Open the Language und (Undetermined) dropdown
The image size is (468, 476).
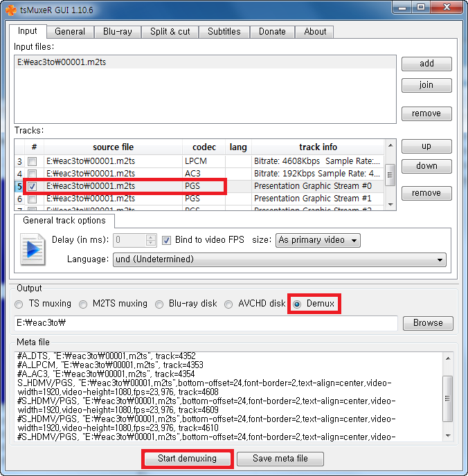click(x=280, y=260)
